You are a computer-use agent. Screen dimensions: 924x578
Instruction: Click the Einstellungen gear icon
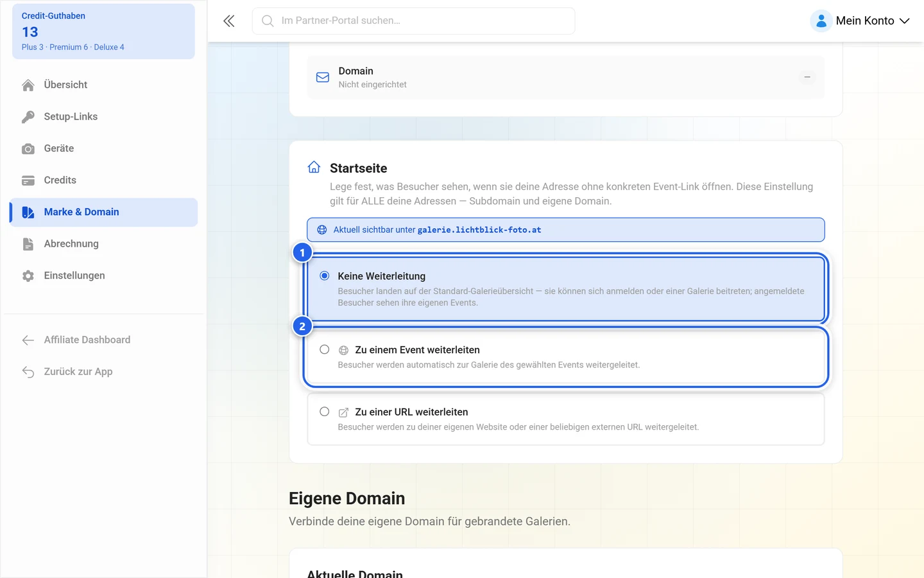[x=28, y=276]
